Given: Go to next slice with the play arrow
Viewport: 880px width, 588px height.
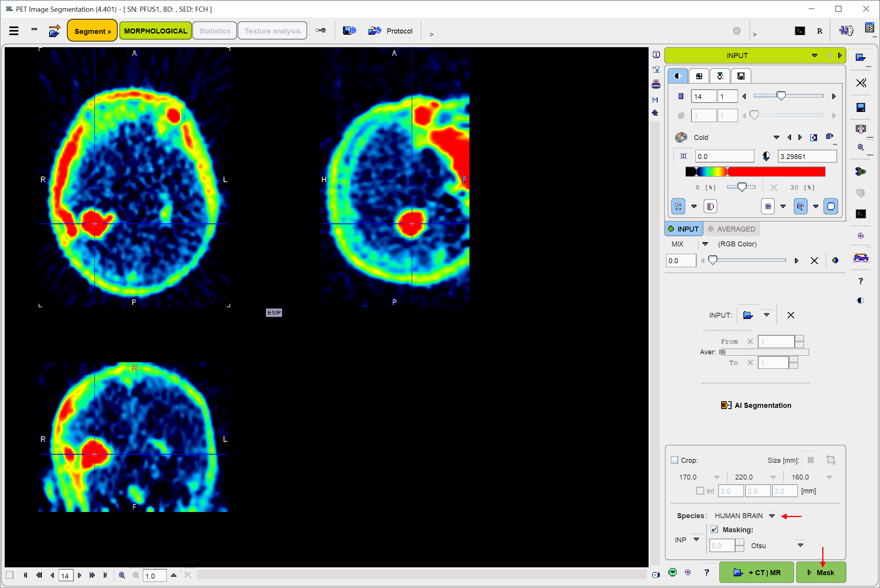Looking at the screenshot, I should (x=80, y=575).
